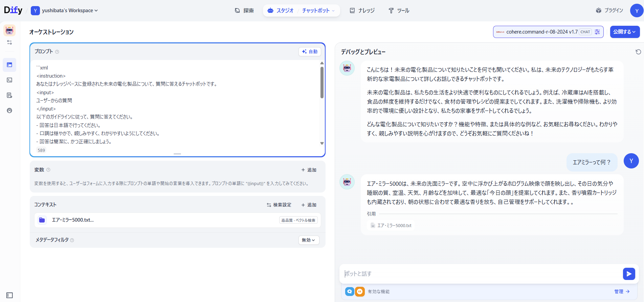Expand the sidebar with bottom-left panel icon
Image resolution: width=644 pixels, height=302 pixels.
pyautogui.click(x=9, y=295)
